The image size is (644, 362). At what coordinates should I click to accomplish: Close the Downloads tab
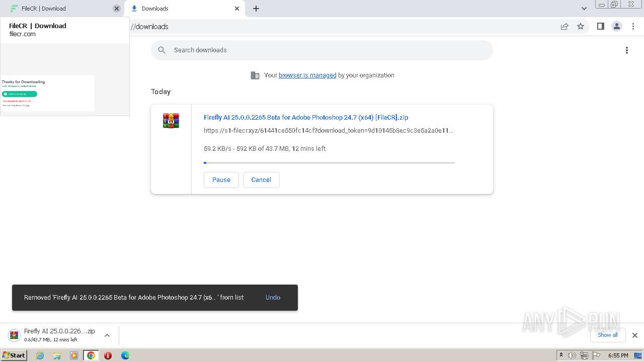click(x=237, y=9)
